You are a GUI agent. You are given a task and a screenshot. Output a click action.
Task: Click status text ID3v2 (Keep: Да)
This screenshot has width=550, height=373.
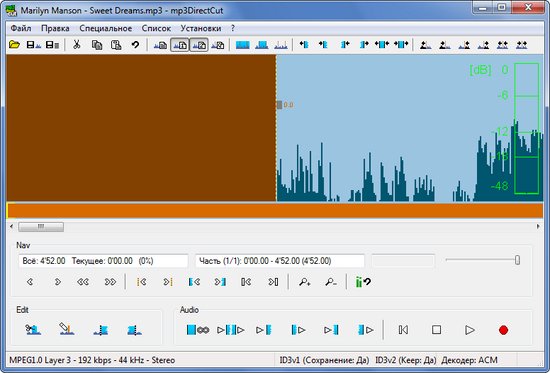[406, 360]
